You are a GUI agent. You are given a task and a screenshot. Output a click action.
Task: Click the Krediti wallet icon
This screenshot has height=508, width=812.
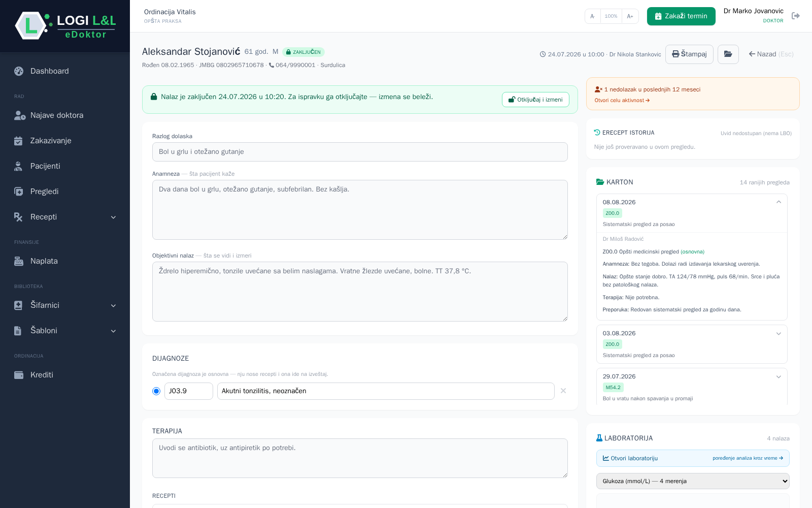coord(19,375)
